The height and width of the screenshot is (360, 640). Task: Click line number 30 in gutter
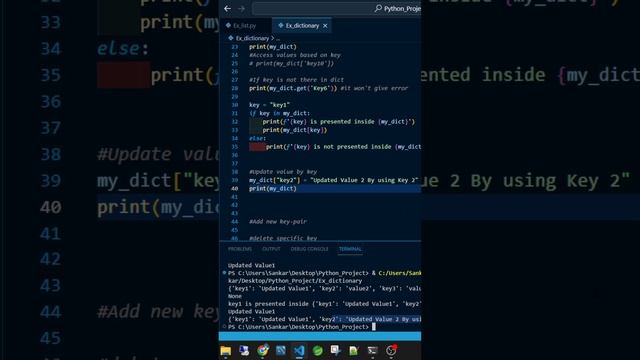(234, 105)
